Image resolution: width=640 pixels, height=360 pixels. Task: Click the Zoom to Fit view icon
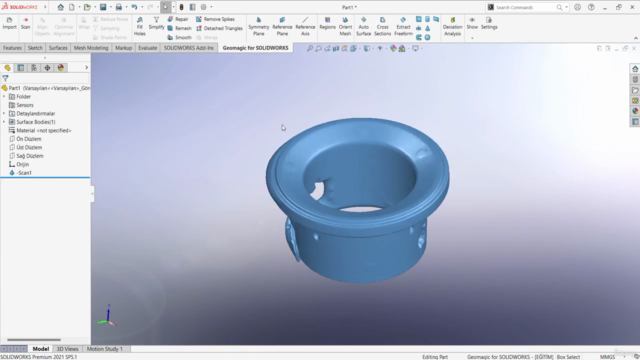pyautogui.click(x=310, y=48)
